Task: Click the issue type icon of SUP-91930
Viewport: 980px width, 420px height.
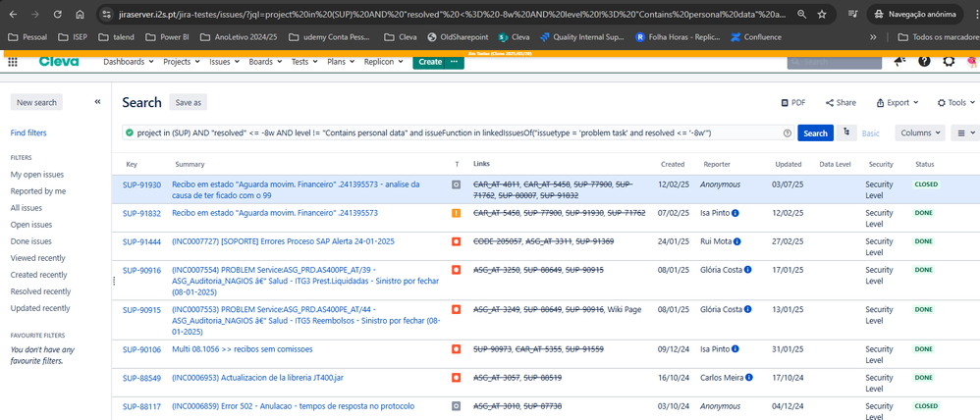Action: [x=457, y=185]
